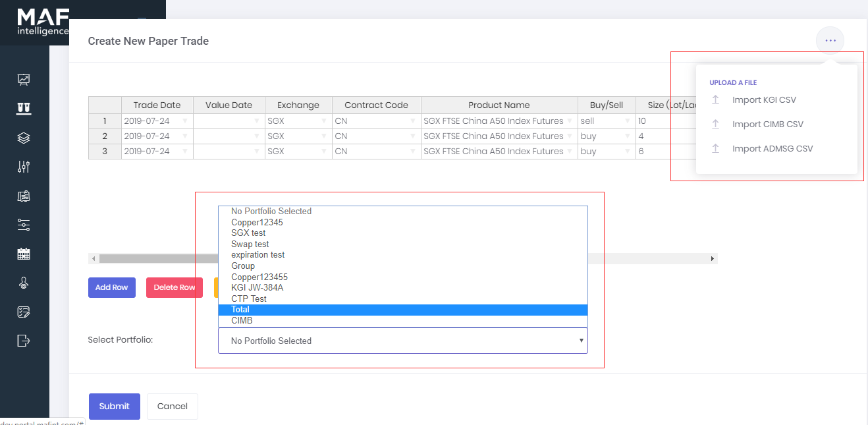
Task: Select the Trade Date column header
Action: coord(157,105)
